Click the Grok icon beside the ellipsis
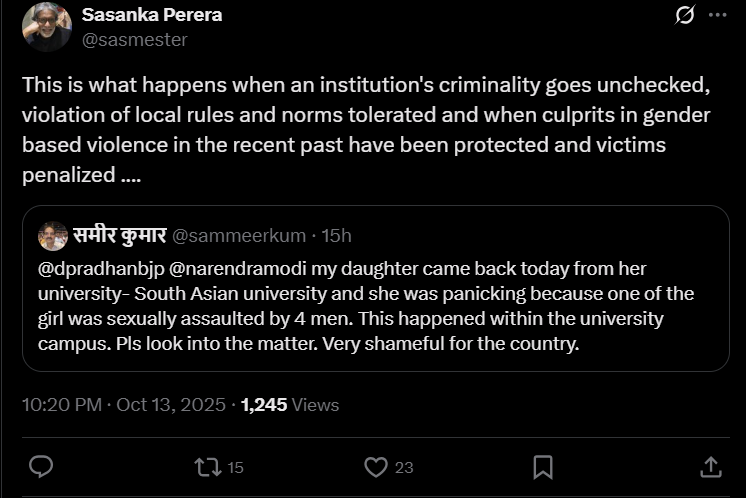746x498 pixels. [x=685, y=15]
